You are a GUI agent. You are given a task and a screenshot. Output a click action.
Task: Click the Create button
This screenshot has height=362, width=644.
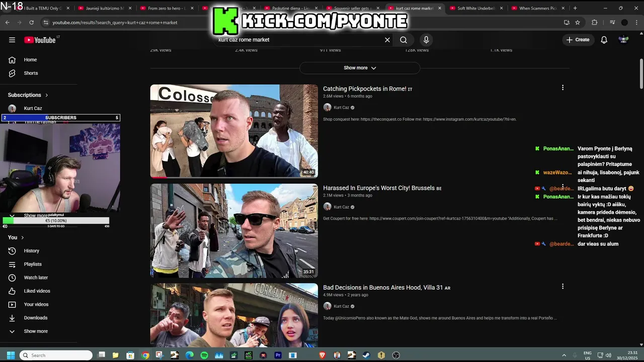pyautogui.click(x=578, y=40)
